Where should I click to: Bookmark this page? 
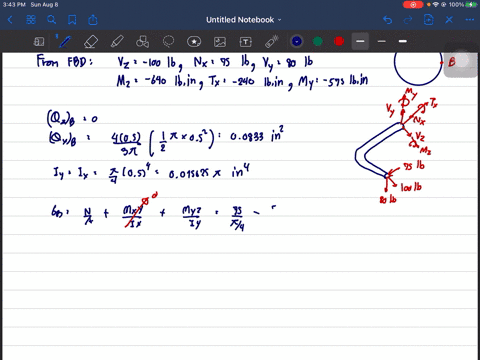click(72, 20)
